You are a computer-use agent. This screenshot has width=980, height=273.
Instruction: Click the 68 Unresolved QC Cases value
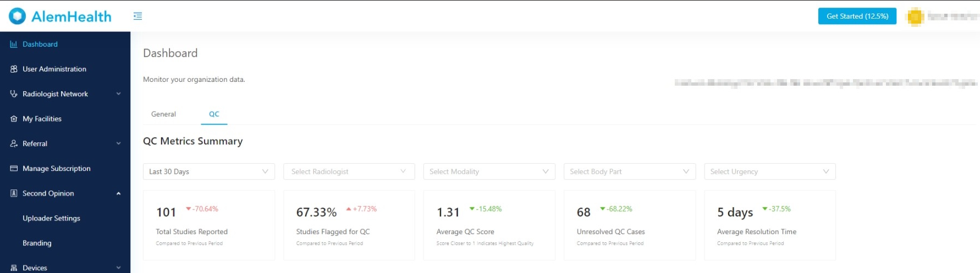coord(583,212)
